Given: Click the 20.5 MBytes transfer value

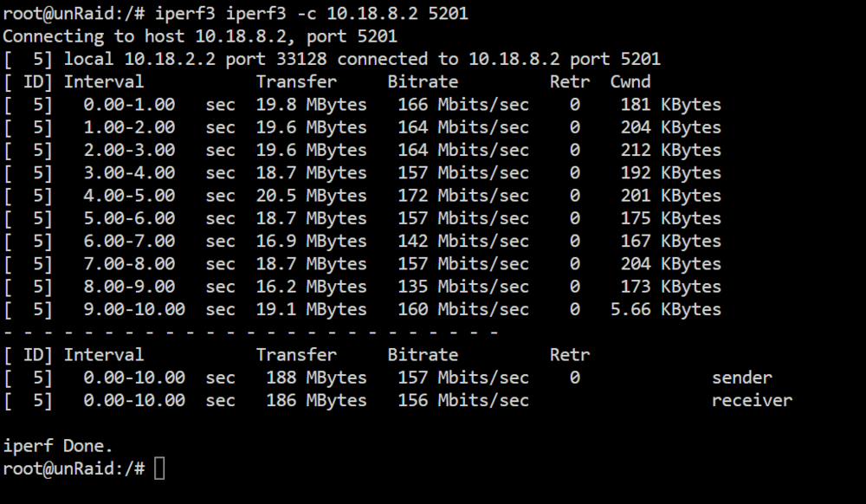Looking at the screenshot, I should (x=312, y=196).
